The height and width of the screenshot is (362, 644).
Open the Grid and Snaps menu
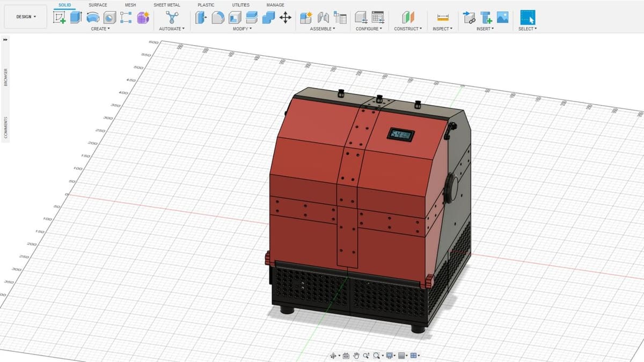pos(402,356)
